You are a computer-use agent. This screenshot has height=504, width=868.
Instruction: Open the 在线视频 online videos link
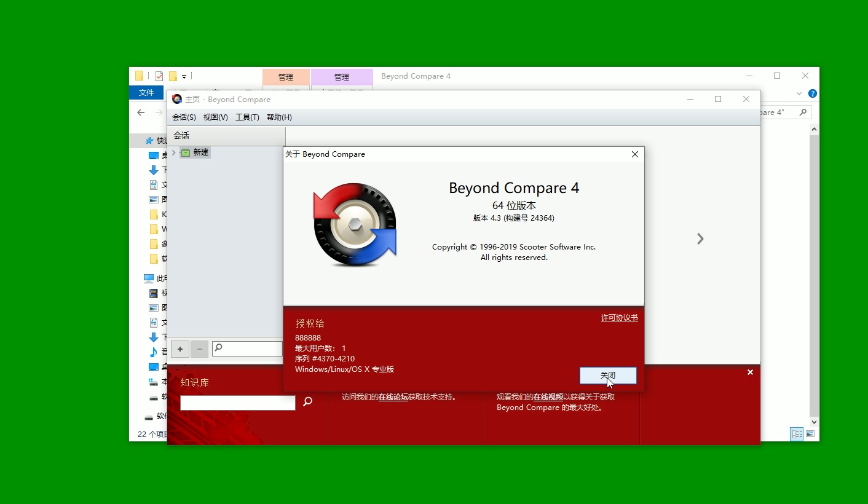548,397
